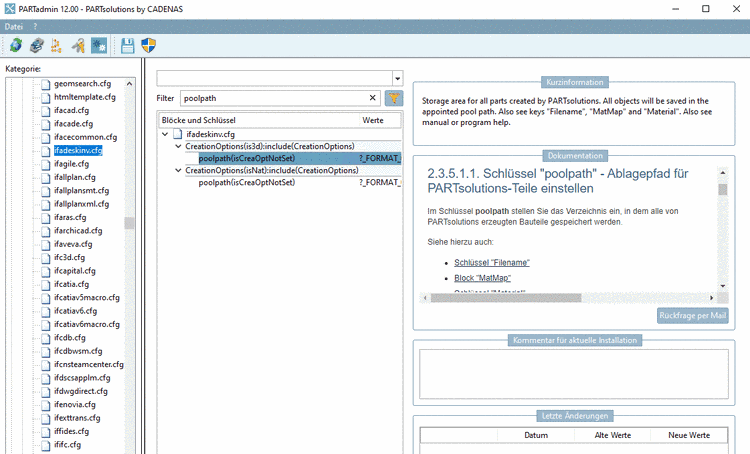Select the highlighted gears configuration icon
The width and height of the screenshot is (750, 454).
pos(99,45)
